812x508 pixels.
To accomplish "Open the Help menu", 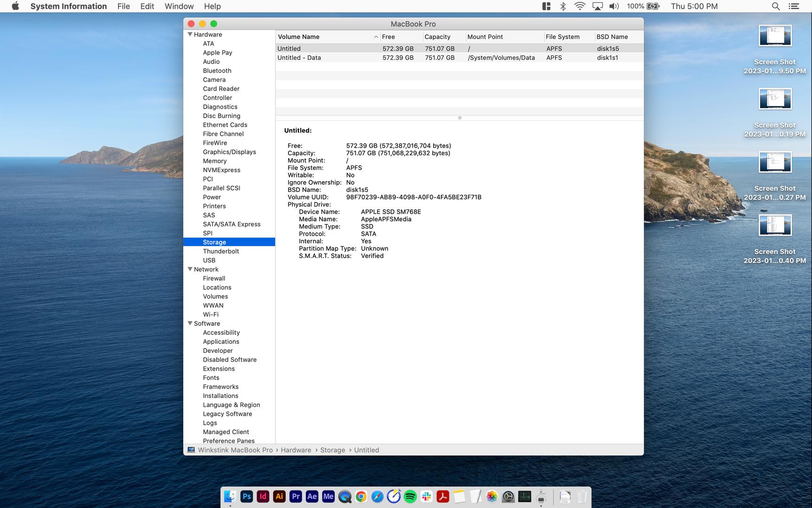I will (x=212, y=6).
